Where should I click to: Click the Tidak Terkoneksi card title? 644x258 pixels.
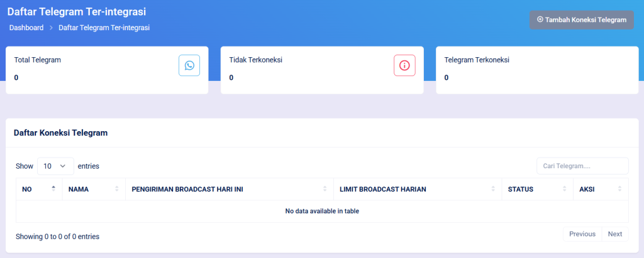tap(255, 60)
